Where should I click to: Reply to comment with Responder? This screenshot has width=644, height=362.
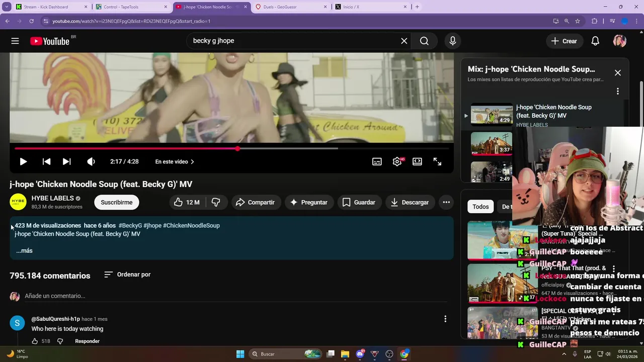88,341
